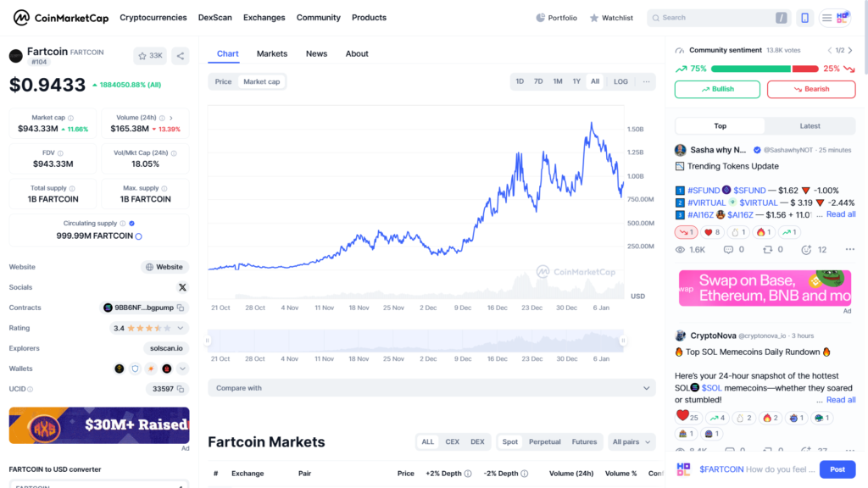Copy the UCID 33597 icon
Viewport: 868px width, 488px height.
(x=181, y=389)
